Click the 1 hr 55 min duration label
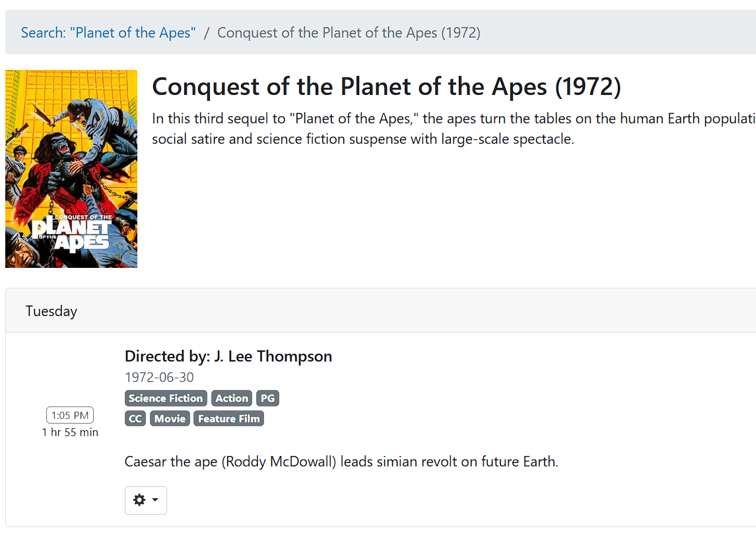 (70, 433)
